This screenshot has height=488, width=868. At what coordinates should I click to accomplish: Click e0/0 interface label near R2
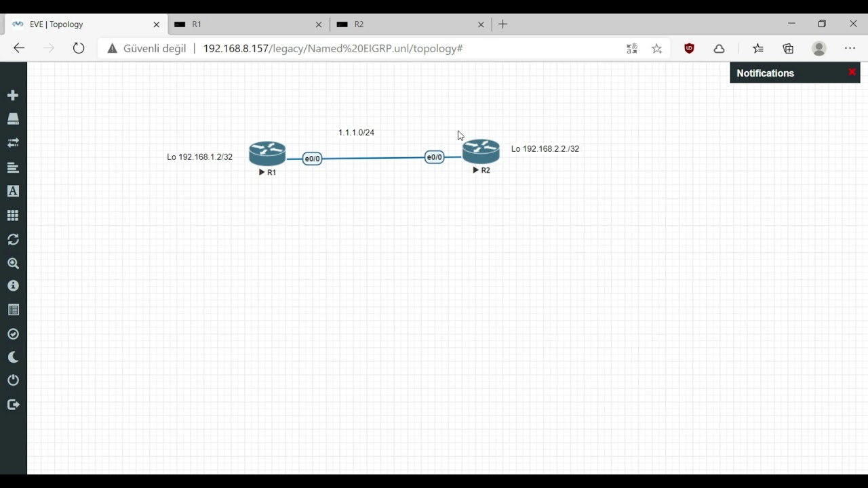(435, 157)
